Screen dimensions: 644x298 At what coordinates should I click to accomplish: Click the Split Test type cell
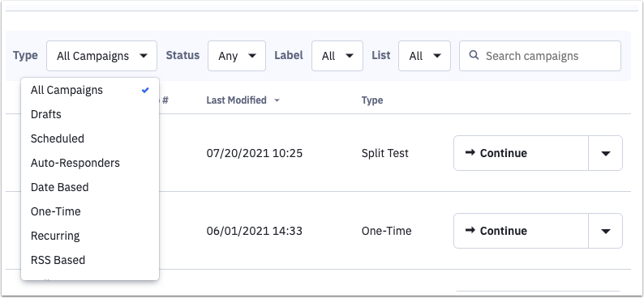coord(384,153)
